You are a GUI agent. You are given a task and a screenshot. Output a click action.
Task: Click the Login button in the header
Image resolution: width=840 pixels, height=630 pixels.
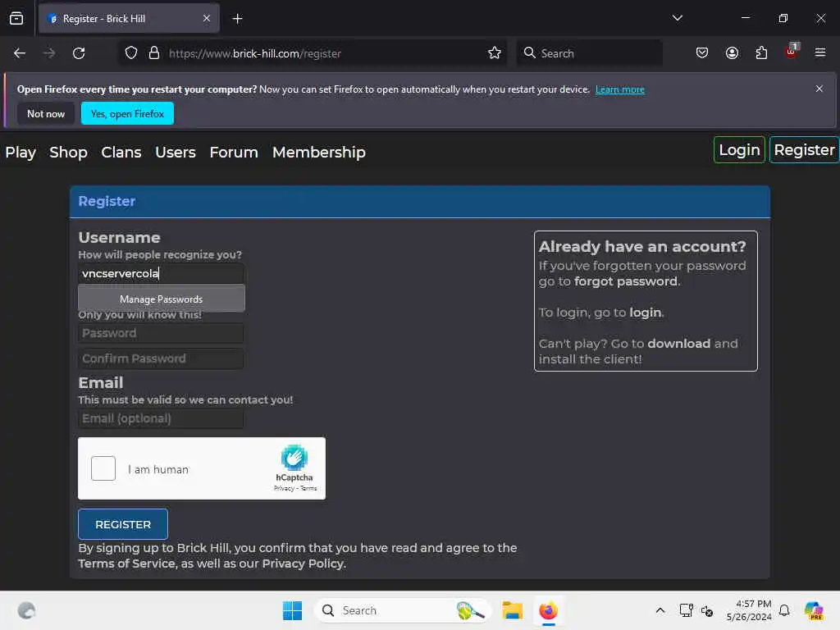tap(739, 150)
